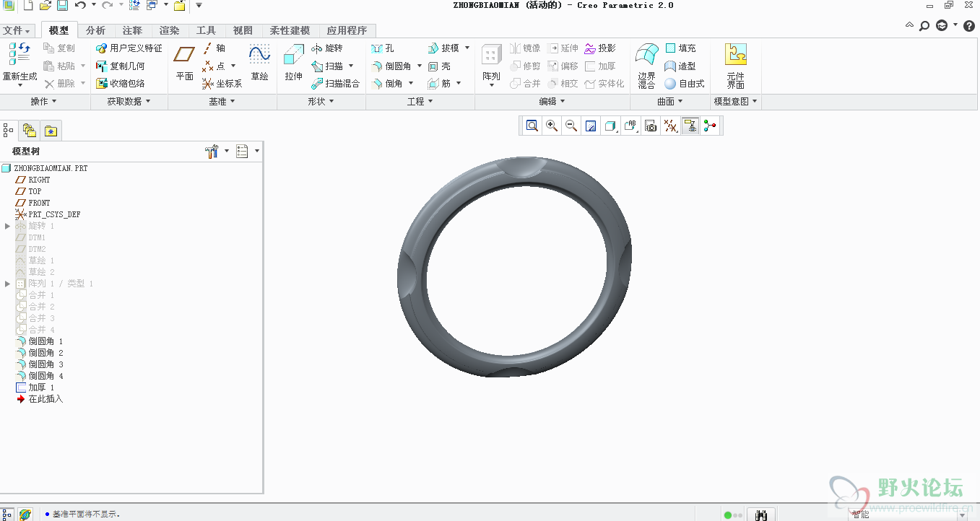Click the Project (投影) tool

pyautogui.click(x=600, y=48)
